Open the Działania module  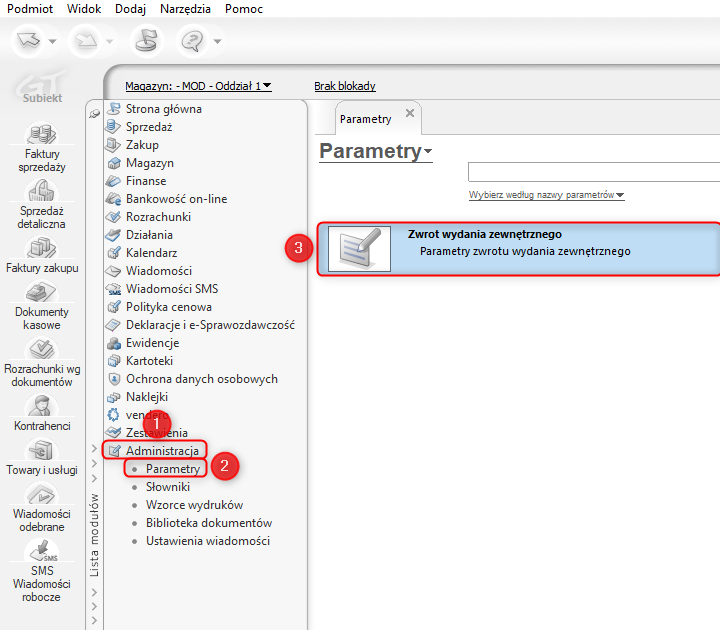click(x=150, y=235)
